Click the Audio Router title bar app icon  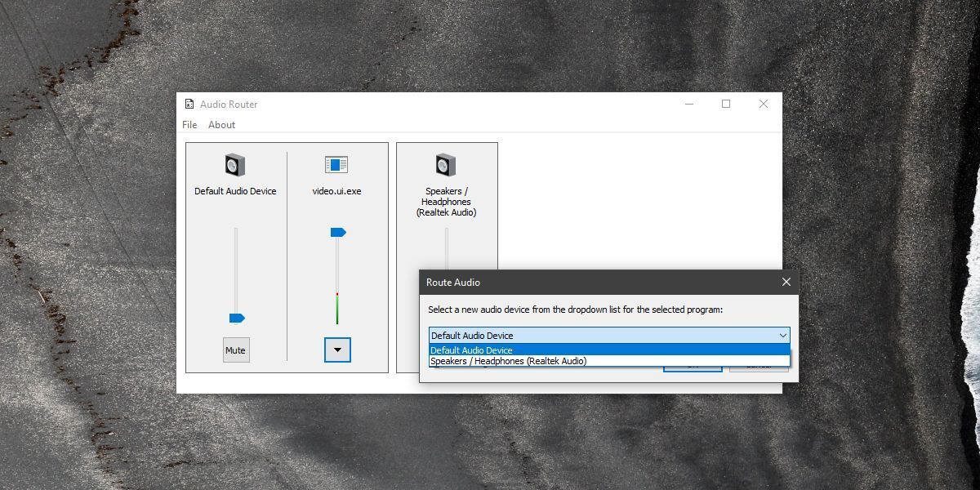coord(189,105)
